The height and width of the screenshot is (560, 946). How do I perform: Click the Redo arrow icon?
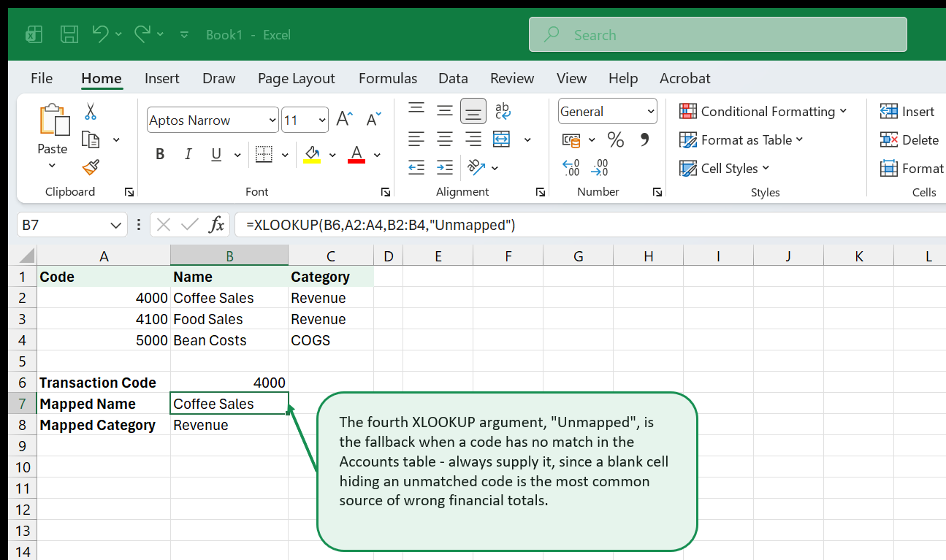tap(142, 34)
